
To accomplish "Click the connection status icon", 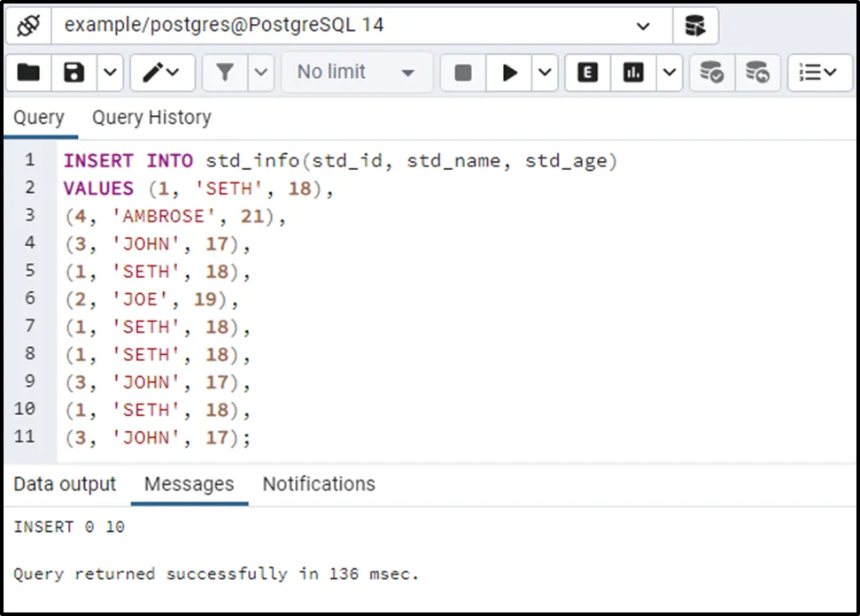I will [28, 25].
